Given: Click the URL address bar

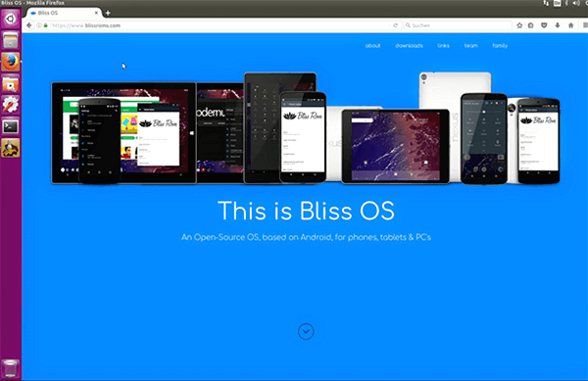Looking at the screenshot, I should [218, 25].
